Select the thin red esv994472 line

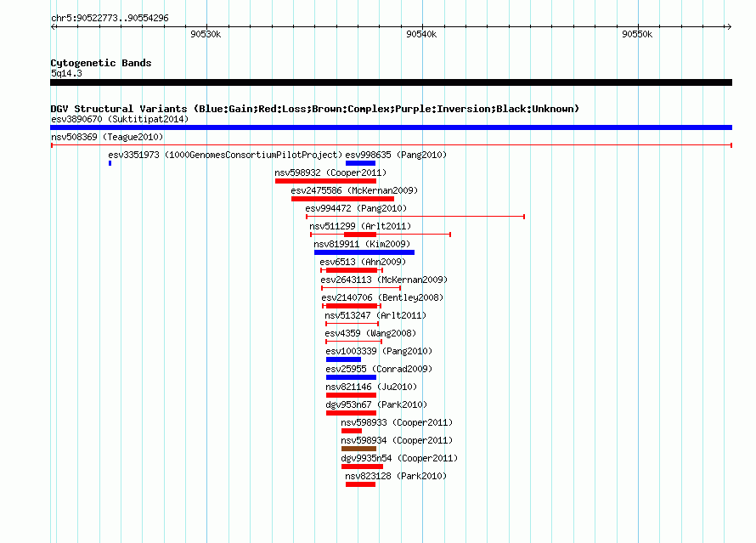point(415,217)
